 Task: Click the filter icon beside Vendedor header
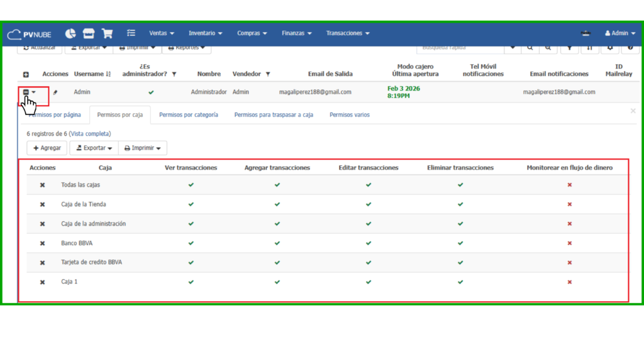point(268,74)
